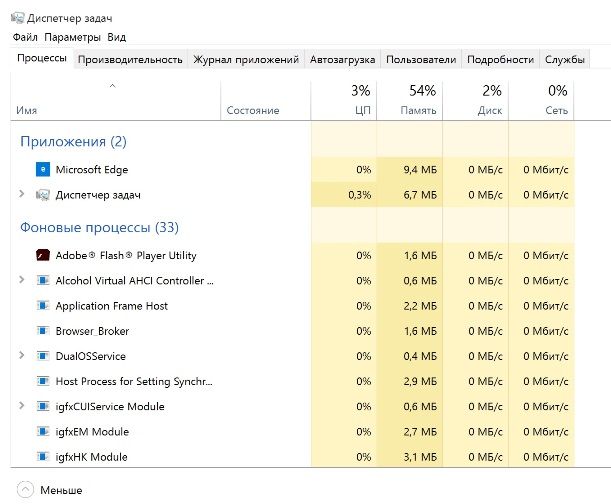The width and height of the screenshot is (611, 504).
Task: Click the 2,2 МБ memory of Application Frame Host
Action: pos(420,306)
